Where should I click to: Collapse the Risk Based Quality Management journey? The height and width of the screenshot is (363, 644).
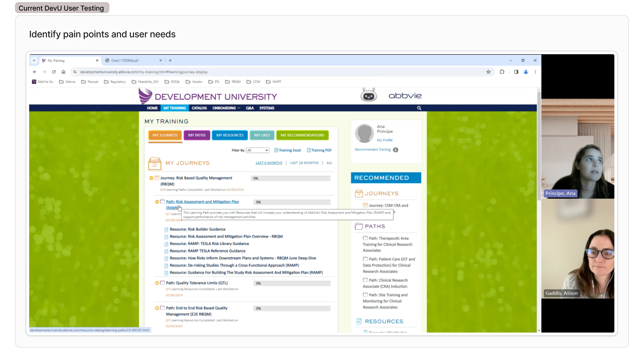coord(151,178)
